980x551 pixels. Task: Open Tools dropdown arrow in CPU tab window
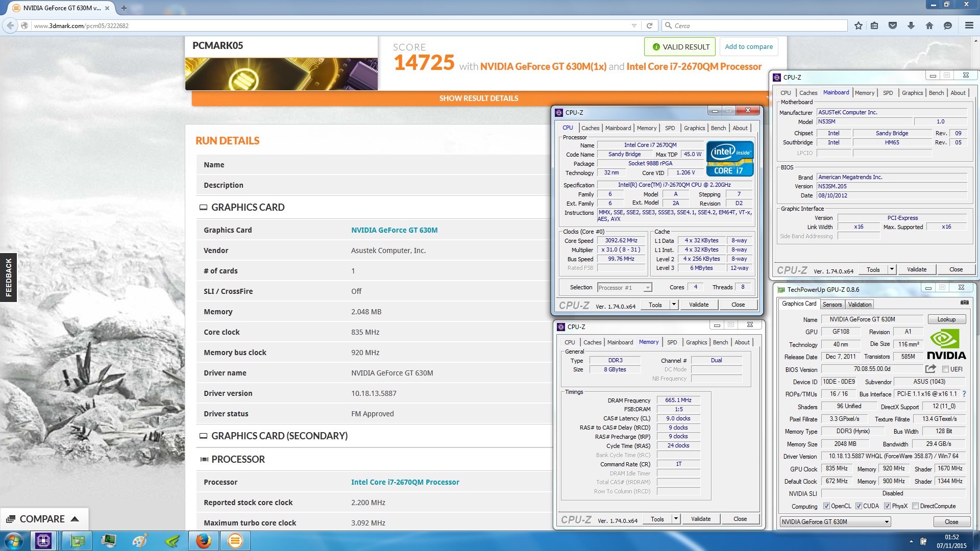674,305
